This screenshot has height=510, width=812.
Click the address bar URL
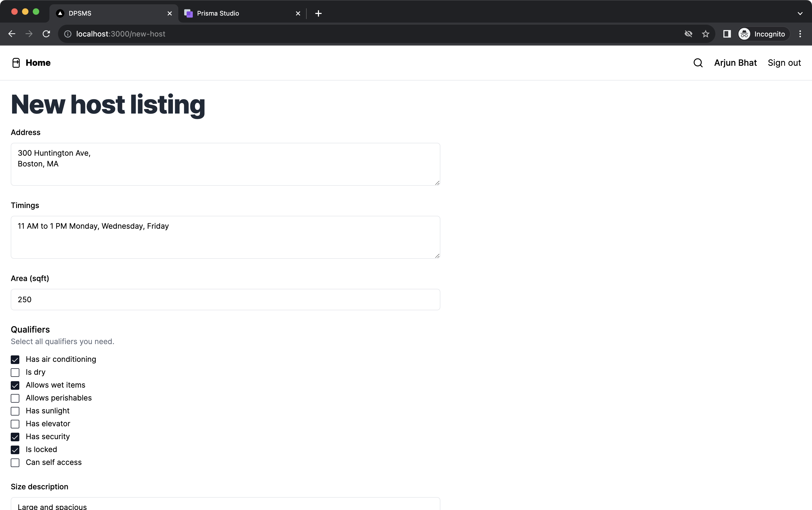pos(120,34)
